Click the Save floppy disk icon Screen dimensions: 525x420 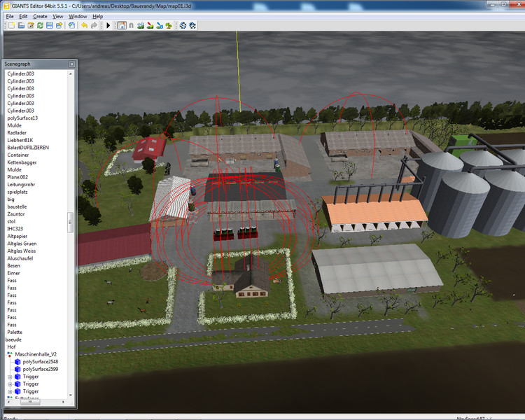[50, 25]
